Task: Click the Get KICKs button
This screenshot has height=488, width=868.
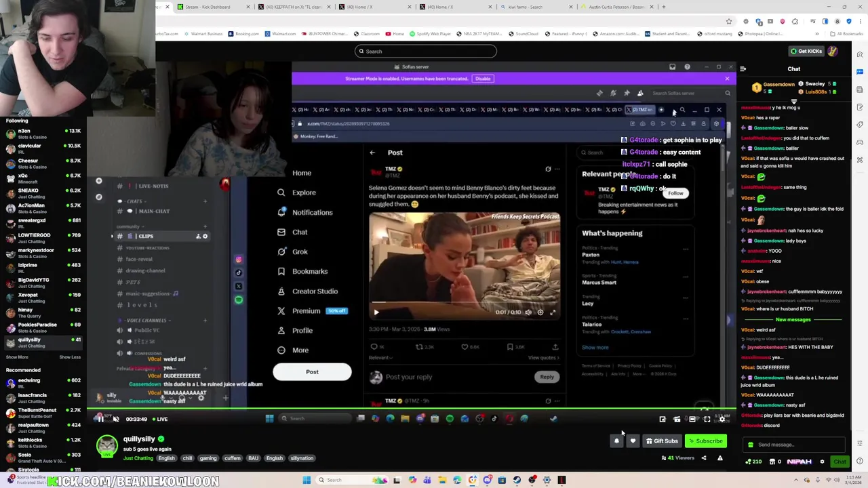Action: coord(806,51)
